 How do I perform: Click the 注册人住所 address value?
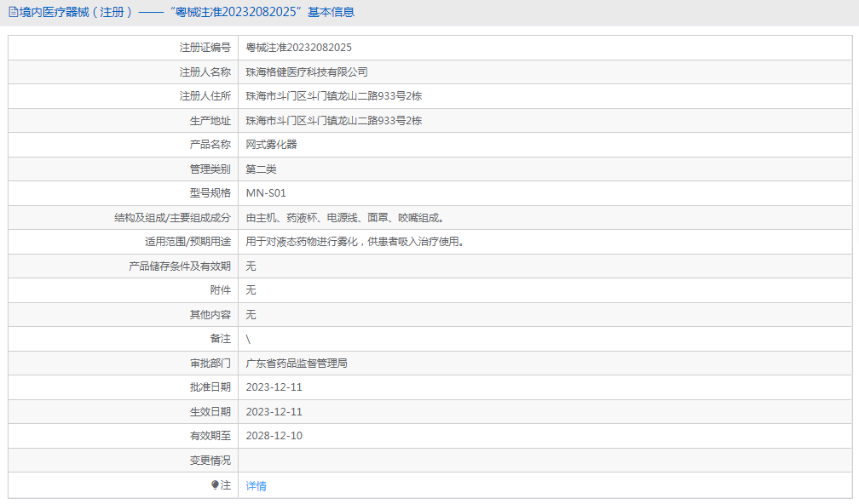pos(334,96)
